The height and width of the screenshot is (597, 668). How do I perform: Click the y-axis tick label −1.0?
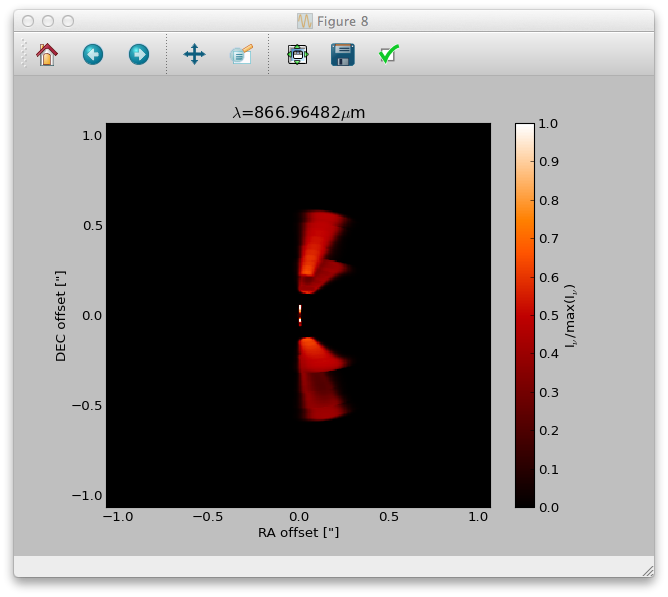[87, 496]
